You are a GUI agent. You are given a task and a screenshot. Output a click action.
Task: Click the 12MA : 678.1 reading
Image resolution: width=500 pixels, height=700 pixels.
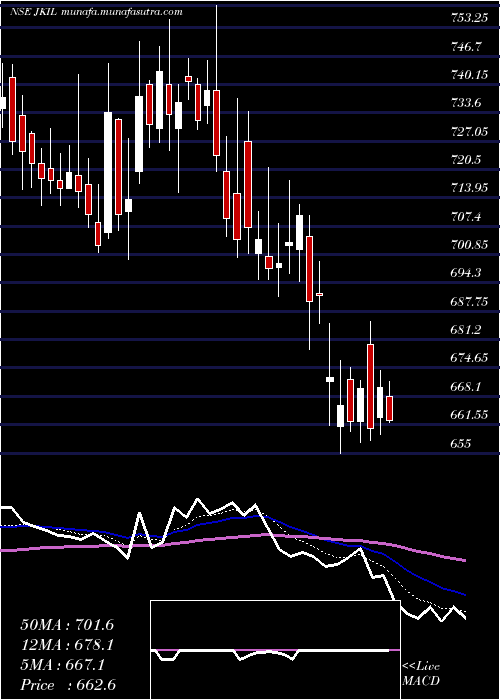coord(67,646)
